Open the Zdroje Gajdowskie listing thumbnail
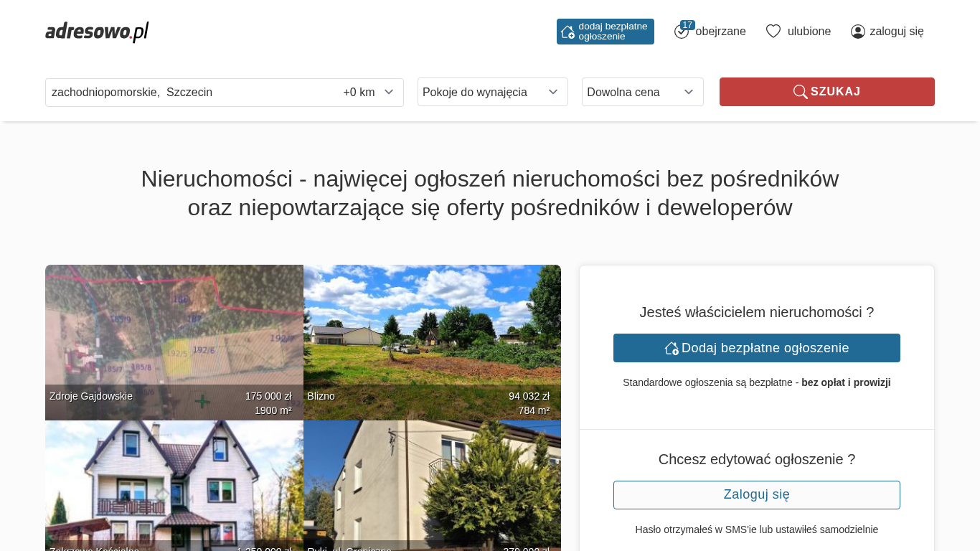Screen dimensions: 980x551 coord(174,337)
